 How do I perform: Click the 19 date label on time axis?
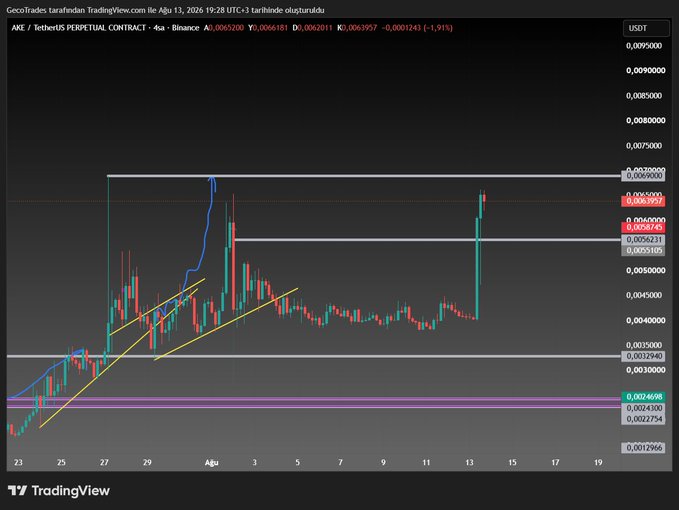click(598, 462)
